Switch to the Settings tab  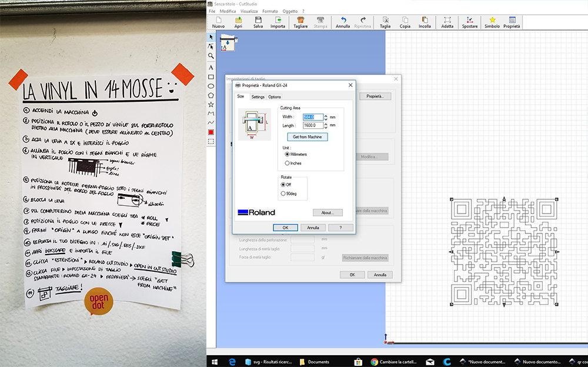258,97
